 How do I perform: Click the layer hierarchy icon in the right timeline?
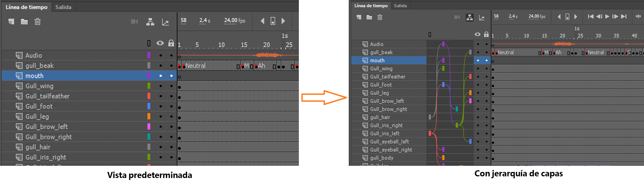click(x=469, y=17)
